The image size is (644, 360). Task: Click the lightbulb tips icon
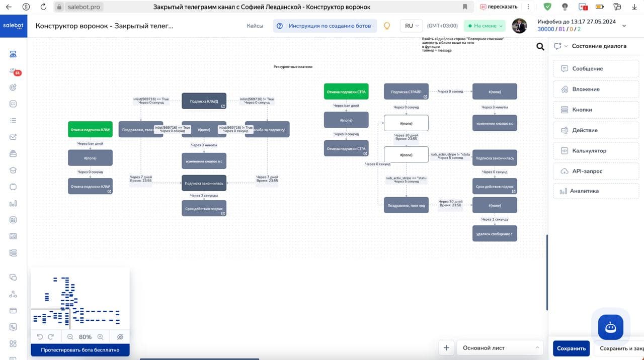point(387,26)
